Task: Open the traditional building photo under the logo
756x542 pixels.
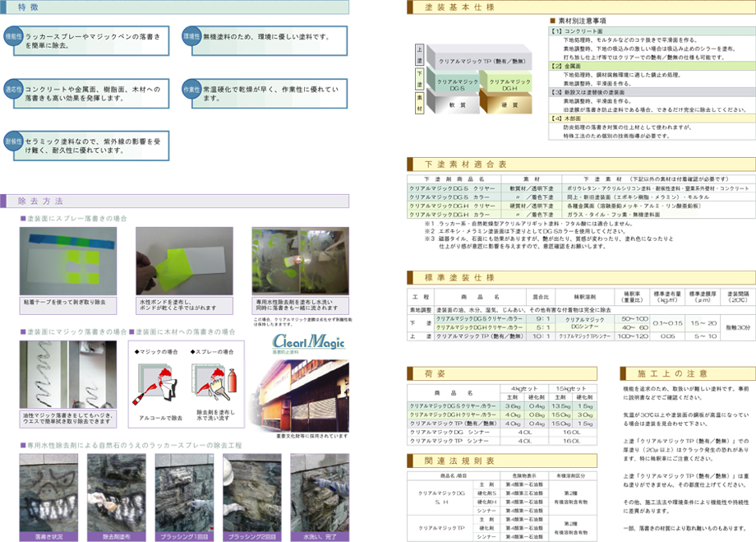Action: coord(302,396)
